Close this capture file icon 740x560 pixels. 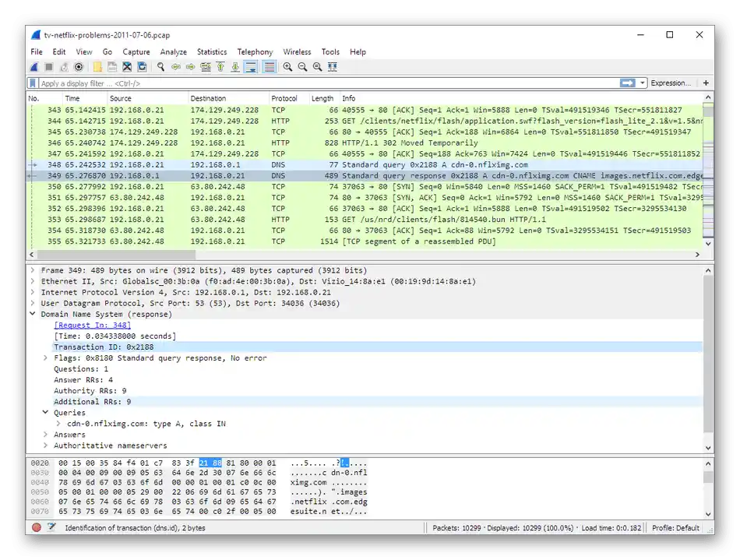pos(127,67)
